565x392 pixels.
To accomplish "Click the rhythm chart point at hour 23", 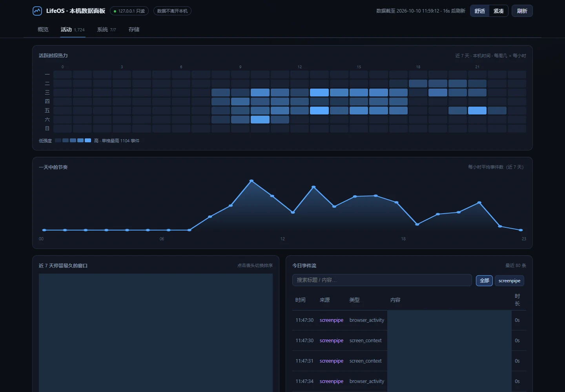I will (x=521, y=230).
